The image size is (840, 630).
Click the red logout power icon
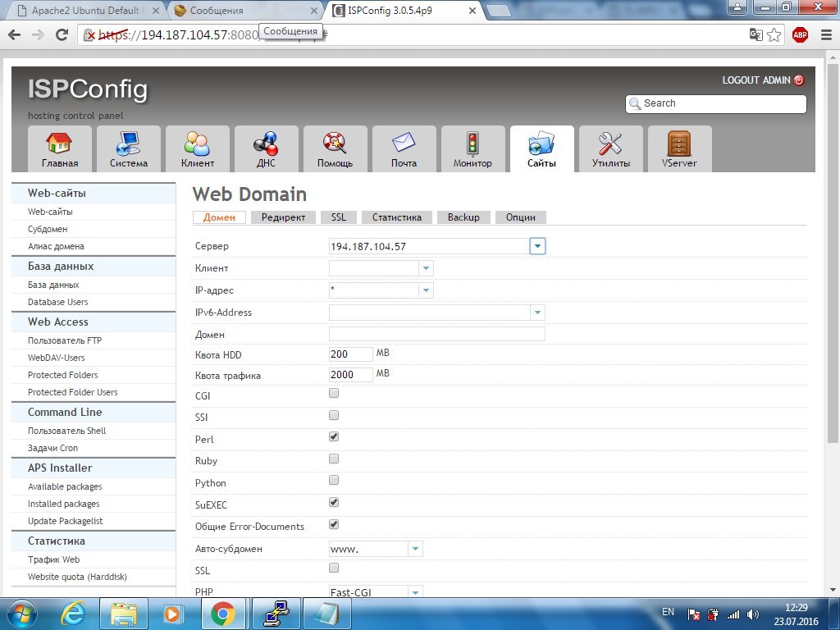pos(799,80)
